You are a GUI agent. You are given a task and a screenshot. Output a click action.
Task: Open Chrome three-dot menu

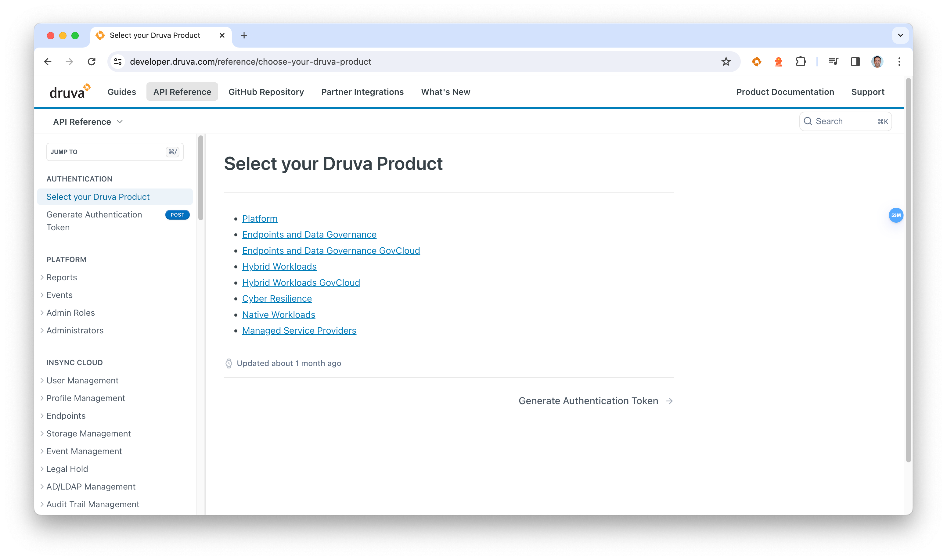(899, 62)
